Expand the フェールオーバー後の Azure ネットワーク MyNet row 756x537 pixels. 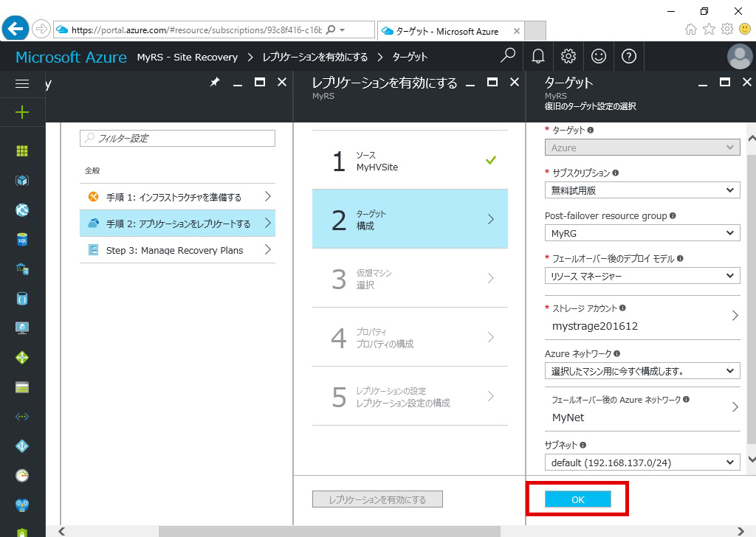click(642, 409)
